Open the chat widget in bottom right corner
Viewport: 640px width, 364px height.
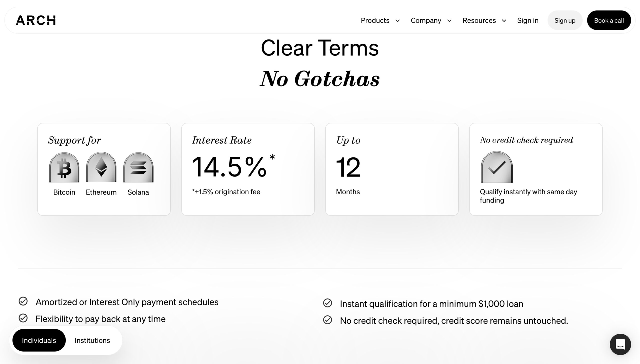(x=620, y=344)
